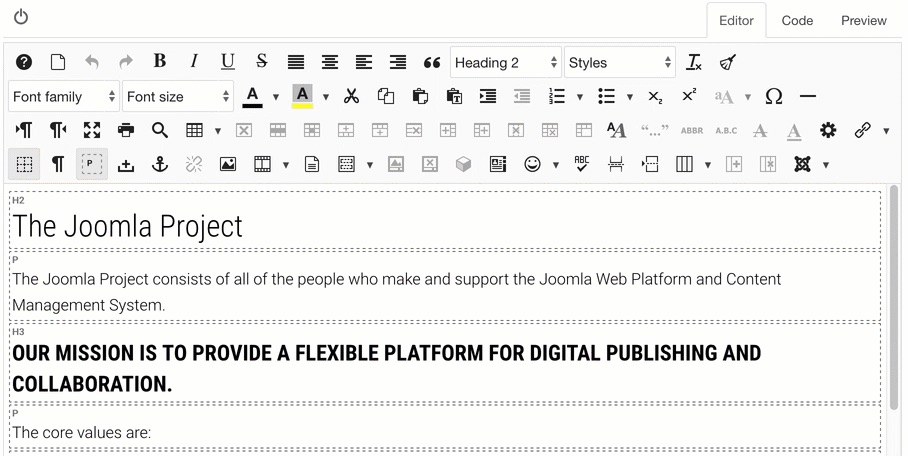The width and height of the screenshot is (908, 456).
Task: Increase indent
Action: pyautogui.click(x=488, y=96)
